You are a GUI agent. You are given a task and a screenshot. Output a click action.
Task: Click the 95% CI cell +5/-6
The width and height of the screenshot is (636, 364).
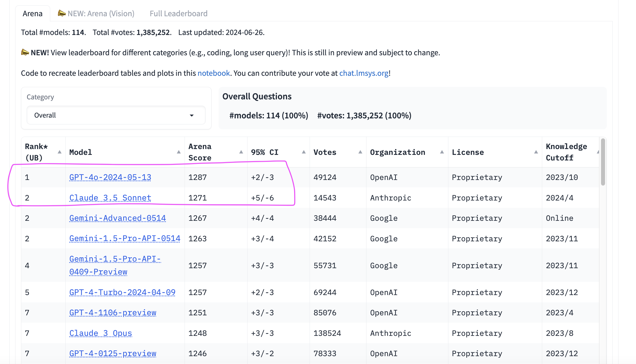click(278, 198)
